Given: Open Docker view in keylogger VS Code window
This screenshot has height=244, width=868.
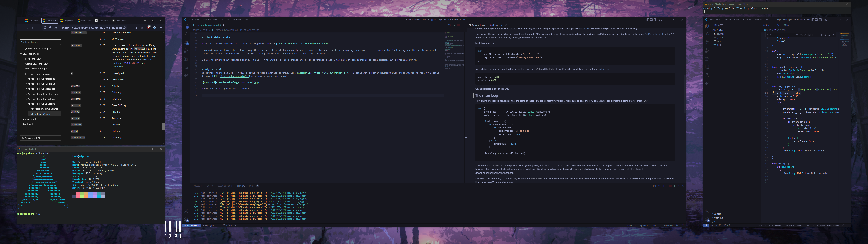Looking at the screenshot, I should pos(707,83).
